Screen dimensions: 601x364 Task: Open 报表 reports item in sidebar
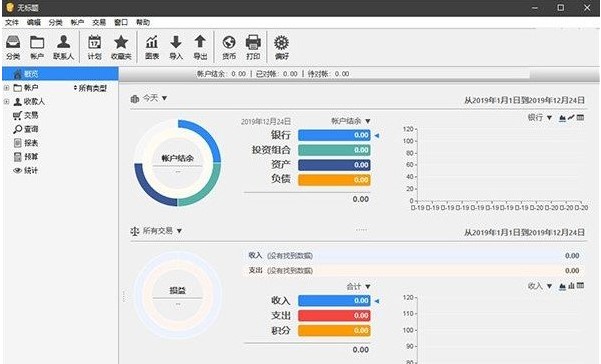pyautogui.click(x=26, y=143)
